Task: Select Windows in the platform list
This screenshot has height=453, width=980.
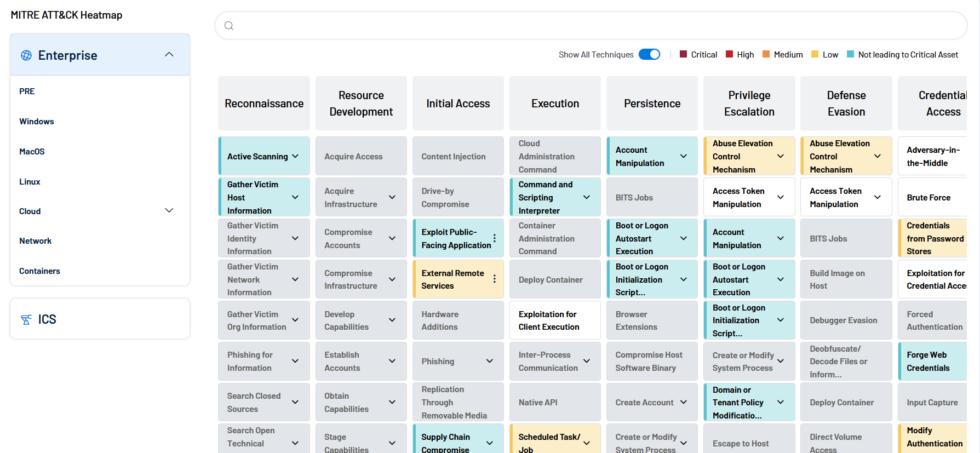Action: click(x=37, y=122)
